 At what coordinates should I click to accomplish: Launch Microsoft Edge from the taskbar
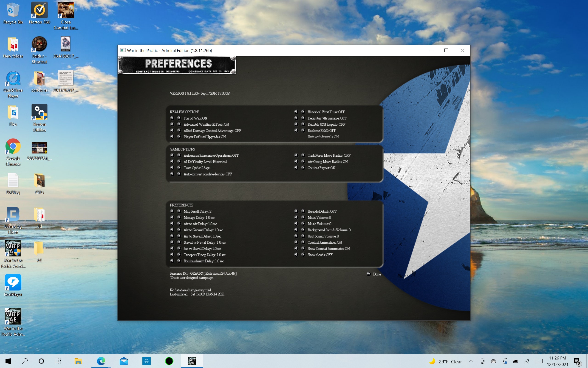(x=101, y=361)
